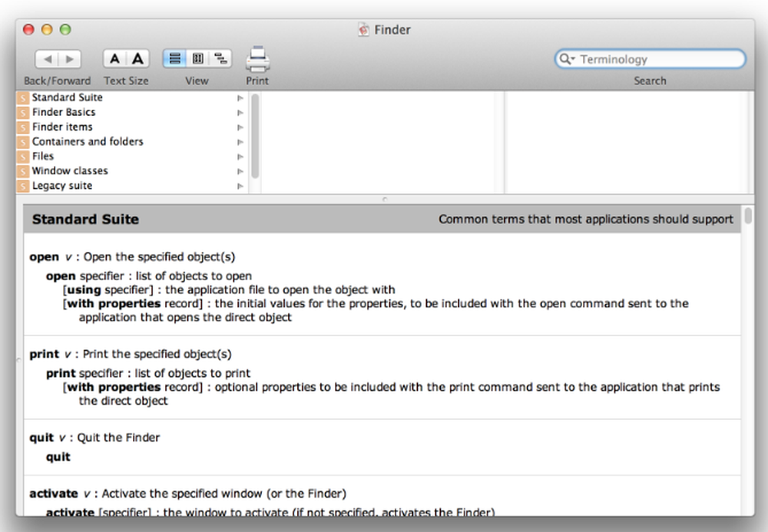Print the Finder dictionary

tap(257, 59)
